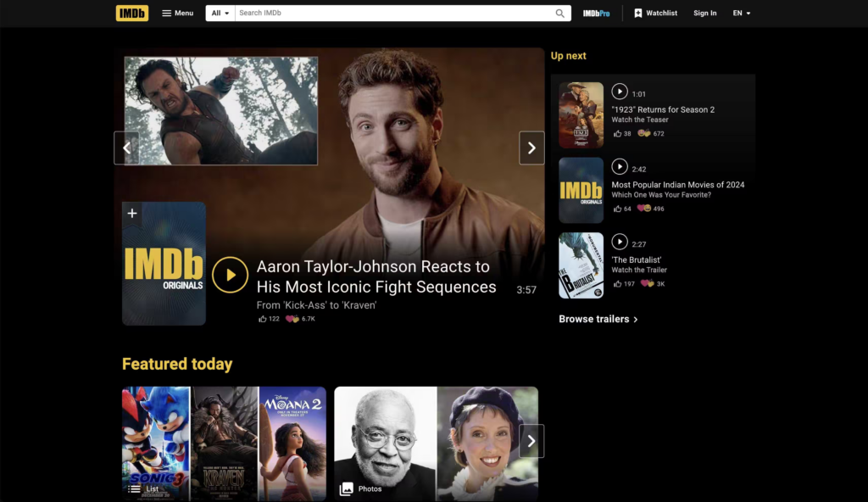
Task: Click the Up next heading
Action: click(x=568, y=55)
